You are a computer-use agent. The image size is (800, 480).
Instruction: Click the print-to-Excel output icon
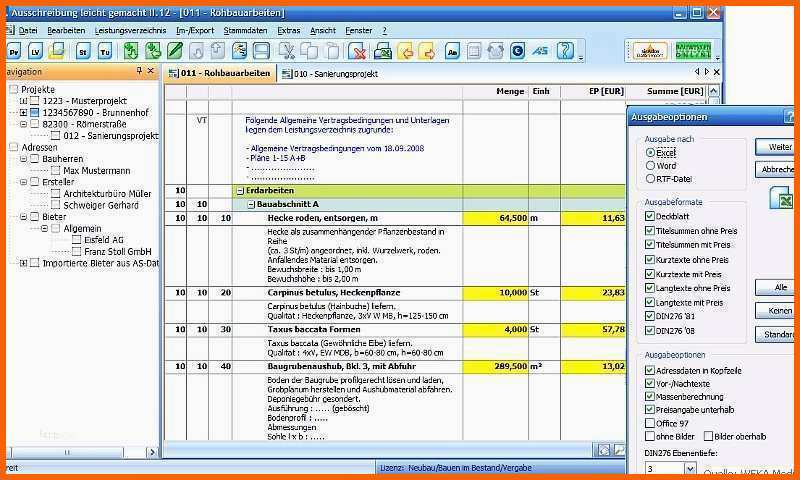[382, 52]
